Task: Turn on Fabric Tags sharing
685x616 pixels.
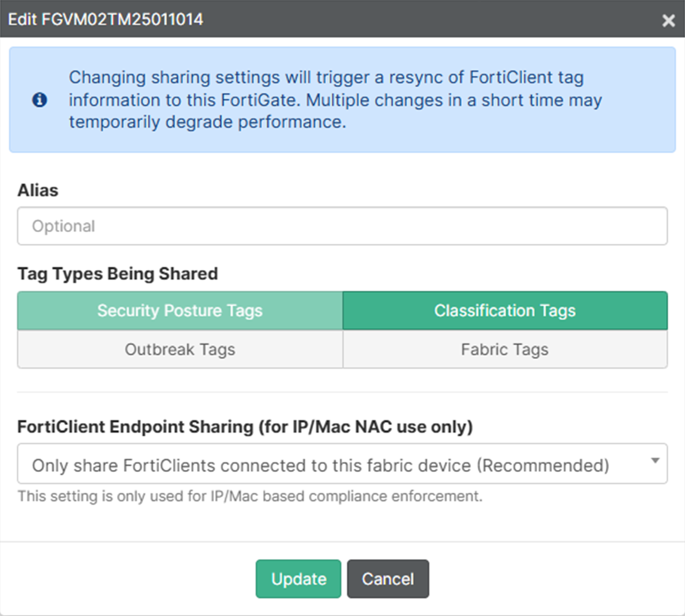Action: click(x=505, y=349)
